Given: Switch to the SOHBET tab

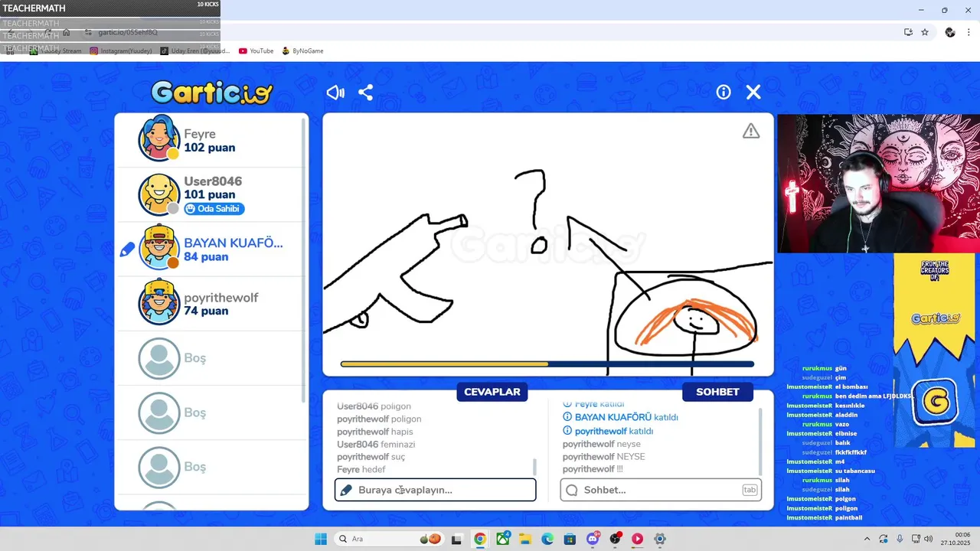Looking at the screenshot, I should (717, 392).
